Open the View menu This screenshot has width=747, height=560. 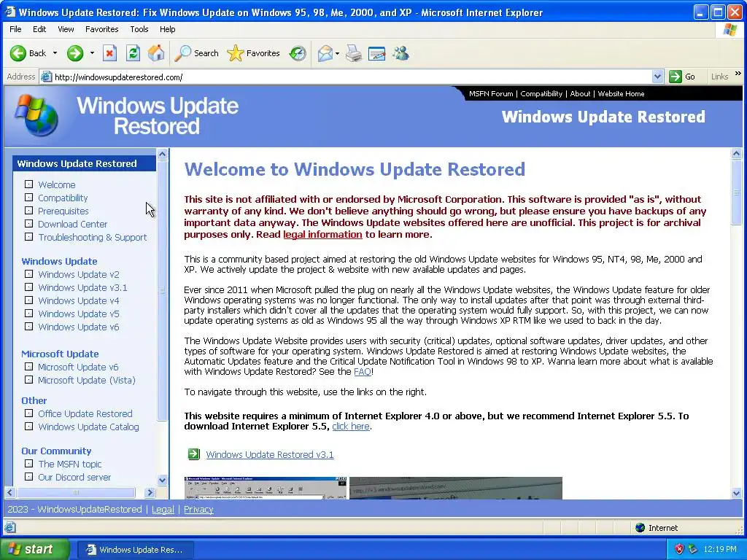(66, 29)
